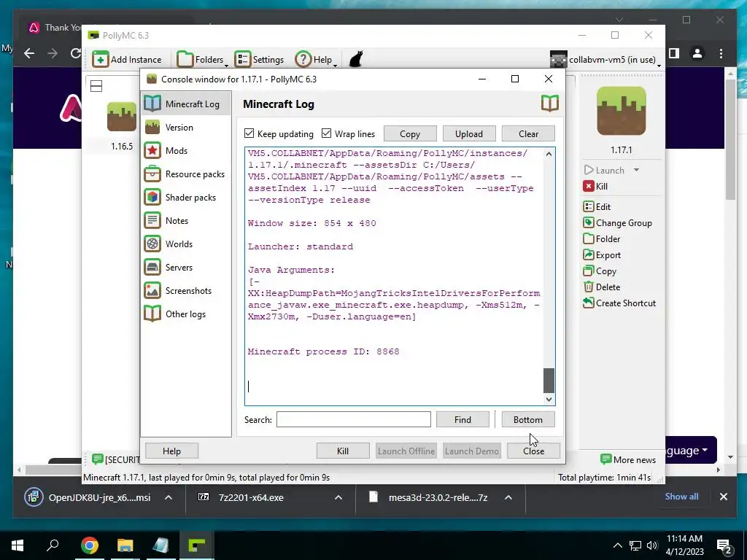This screenshot has height=560, width=747.
Task: Click the log vertical scrollbar thumb
Action: pos(549,380)
